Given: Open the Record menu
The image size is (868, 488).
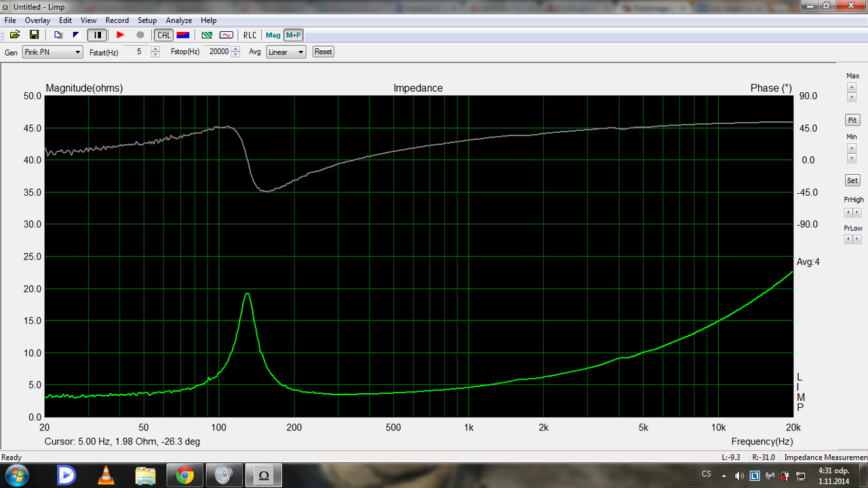Looking at the screenshot, I should point(117,20).
